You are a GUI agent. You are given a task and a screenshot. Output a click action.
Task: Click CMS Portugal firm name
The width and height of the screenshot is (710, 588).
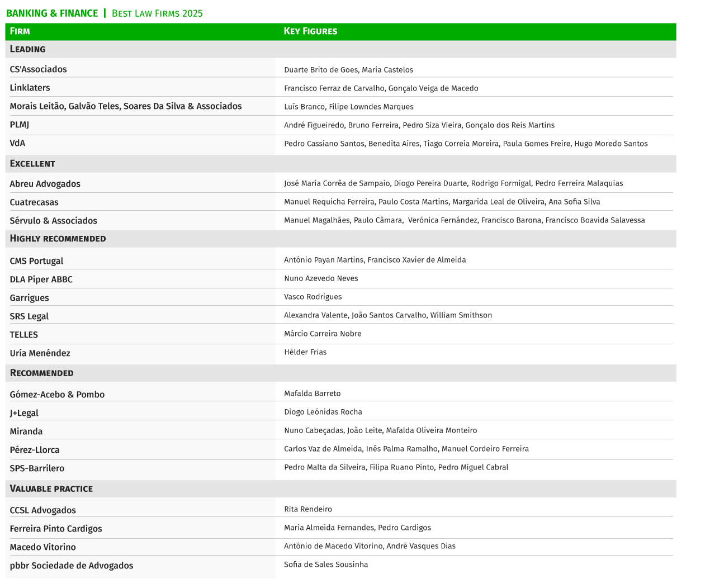36,261
